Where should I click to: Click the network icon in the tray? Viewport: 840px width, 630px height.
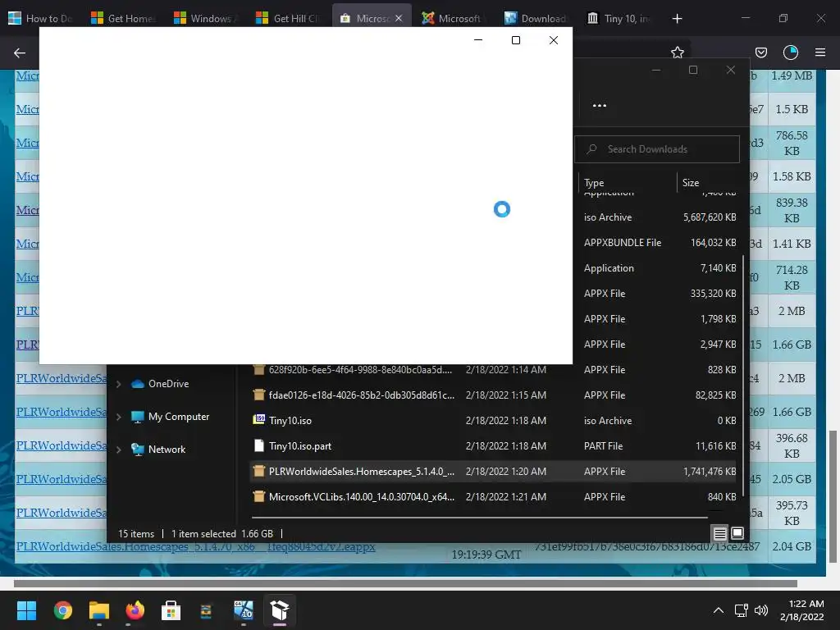pos(742,610)
